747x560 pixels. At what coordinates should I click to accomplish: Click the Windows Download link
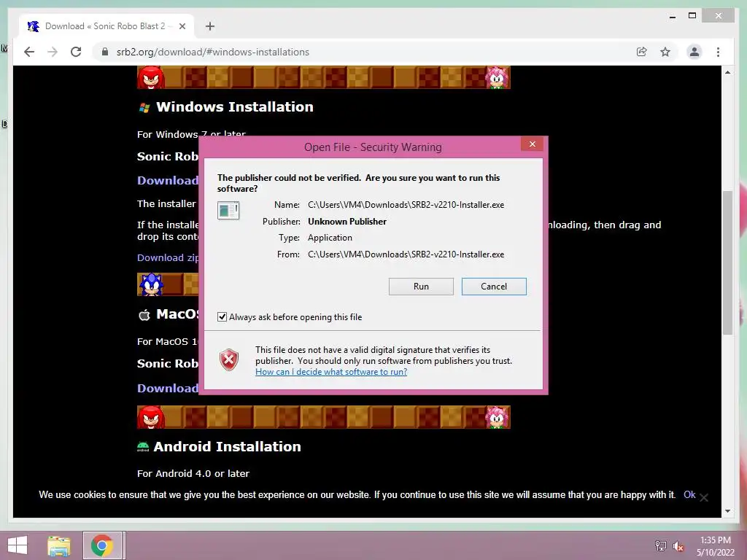click(168, 181)
